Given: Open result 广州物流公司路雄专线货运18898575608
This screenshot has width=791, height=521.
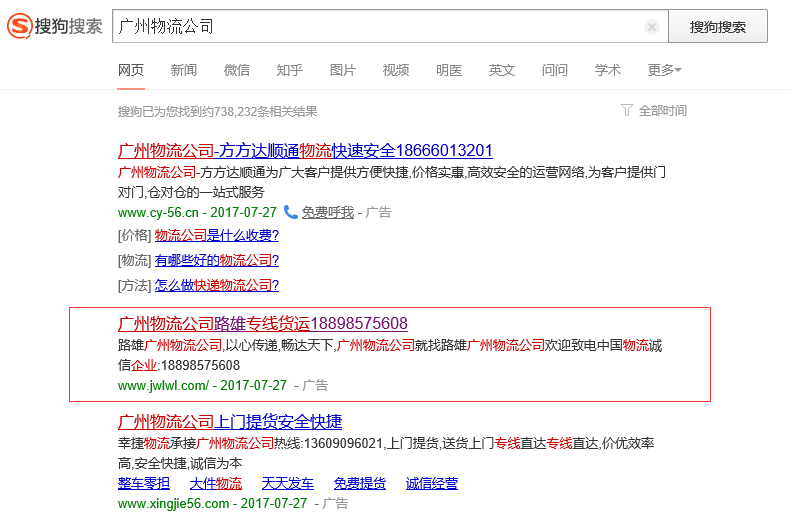Looking at the screenshot, I should [263, 323].
